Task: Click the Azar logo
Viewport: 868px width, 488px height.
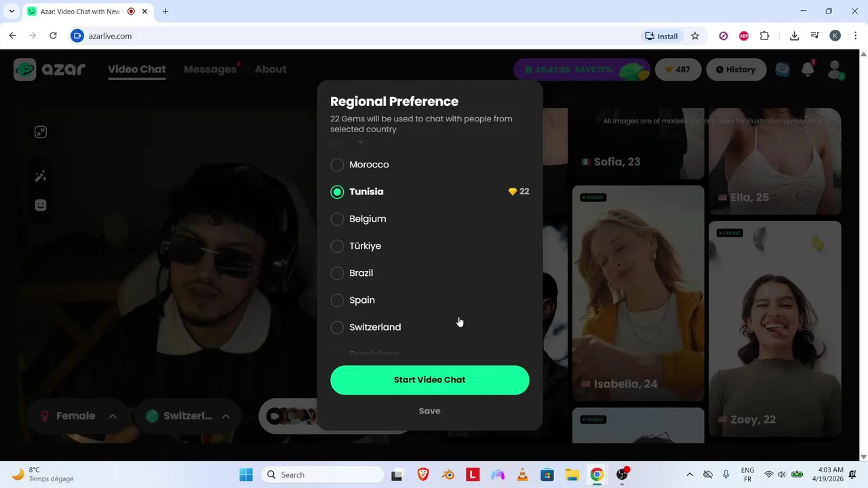Action: coord(50,69)
